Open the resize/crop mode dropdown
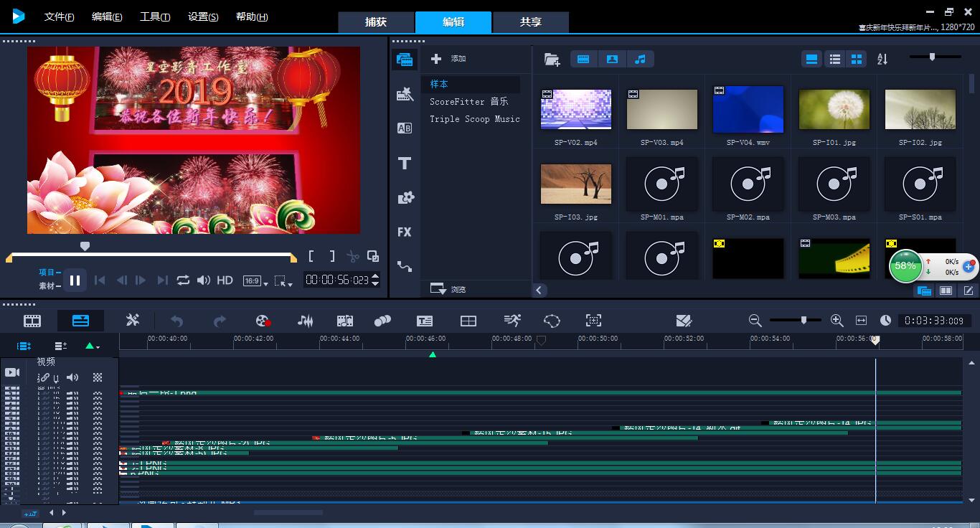This screenshot has height=528, width=980. tap(283, 281)
